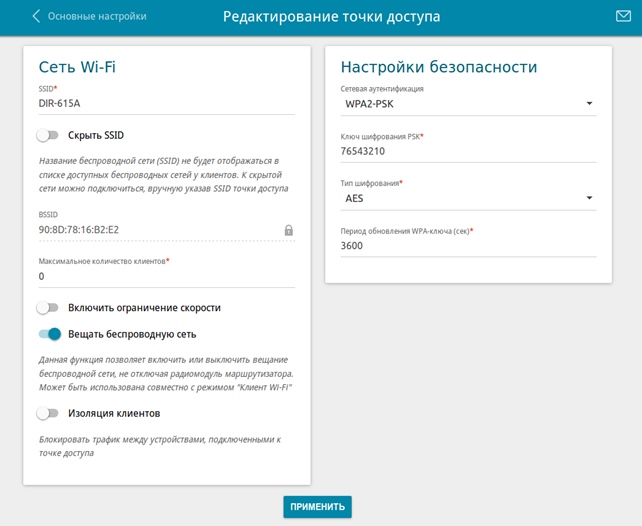
Task: Focus the Максимальное количество клиентов field
Action: pyautogui.click(x=166, y=276)
